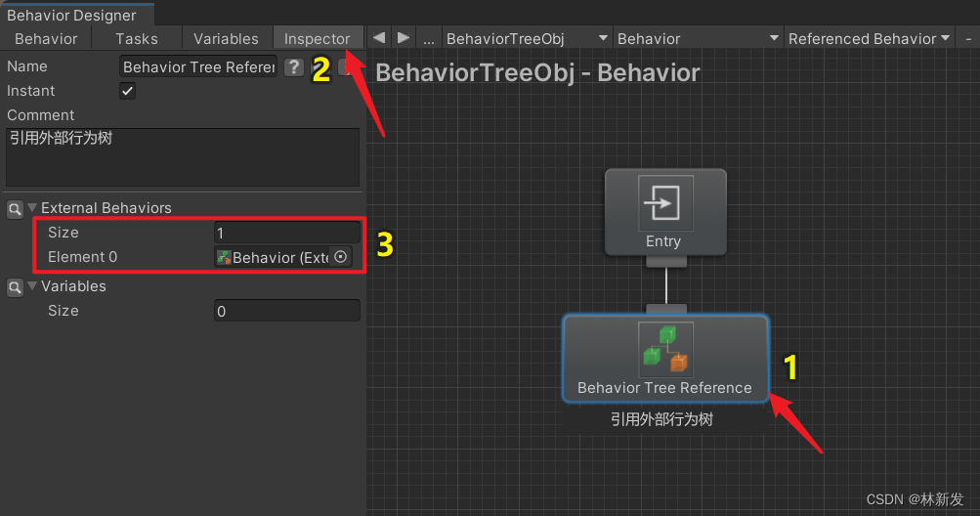Viewport: 980px width, 516px height.
Task: Go forward with right arrow button
Action: click(x=404, y=37)
